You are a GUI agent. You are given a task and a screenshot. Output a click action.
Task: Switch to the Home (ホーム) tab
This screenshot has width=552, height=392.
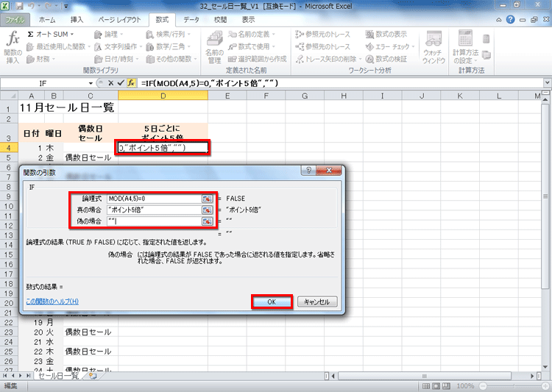[x=47, y=20]
